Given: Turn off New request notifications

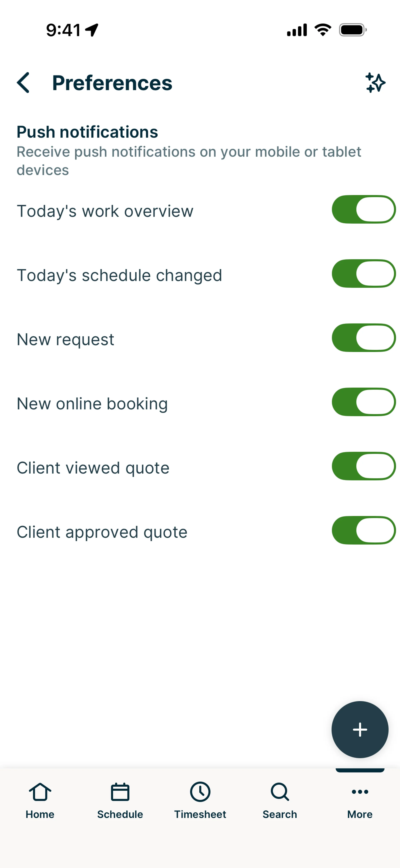Looking at the screenshot, I should coord(364,338).
